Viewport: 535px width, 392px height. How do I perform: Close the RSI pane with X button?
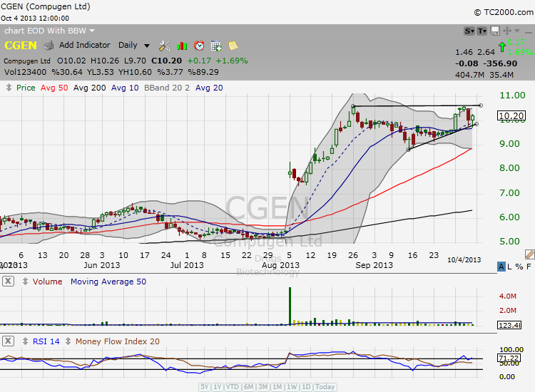point(8,341)
